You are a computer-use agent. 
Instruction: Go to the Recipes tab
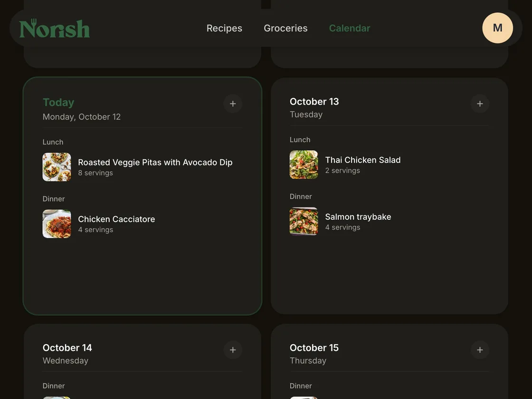[224, 28]
